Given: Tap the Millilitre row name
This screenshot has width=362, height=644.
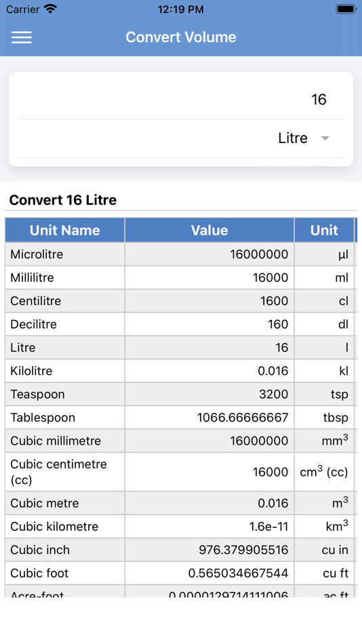Looking at the screenshot, I should [x=32, y=278].
